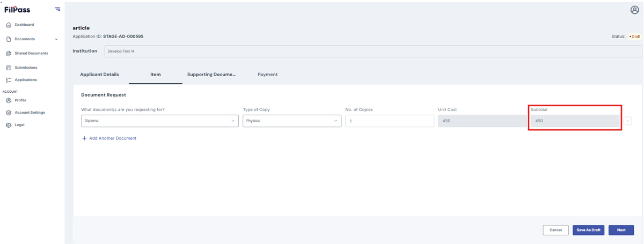
Task: Click the Applications list icon
Action: tap(9, 80)
